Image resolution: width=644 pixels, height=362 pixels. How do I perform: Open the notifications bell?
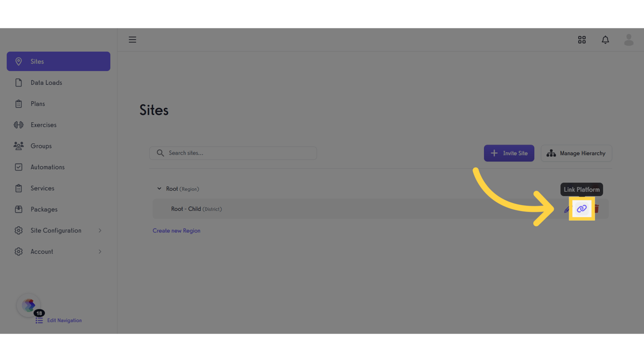coord(605,40)
